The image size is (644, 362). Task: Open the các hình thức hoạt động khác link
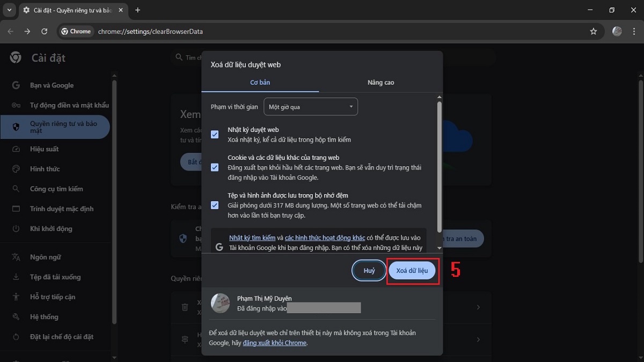tap(325, 238)
